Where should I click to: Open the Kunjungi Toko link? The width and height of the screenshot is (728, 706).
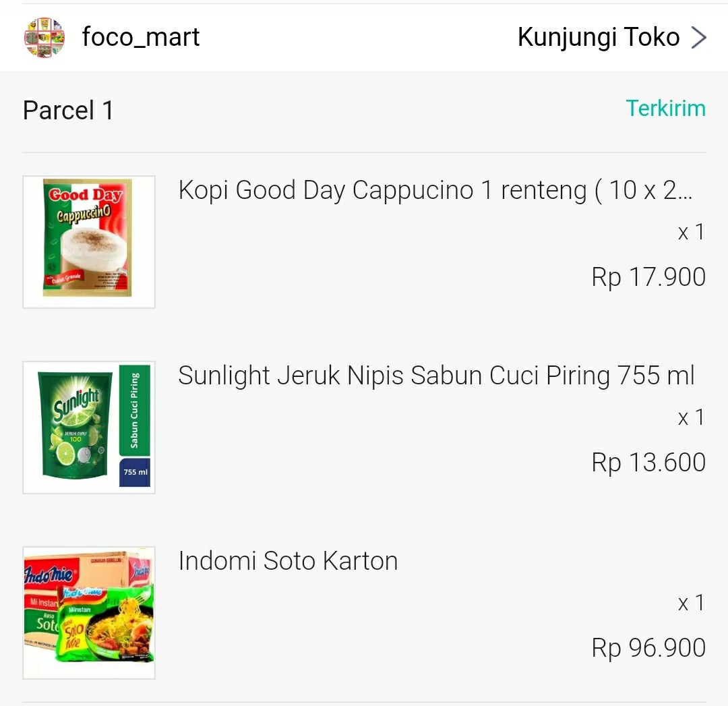pyautogui.click(x=599, y=37)
